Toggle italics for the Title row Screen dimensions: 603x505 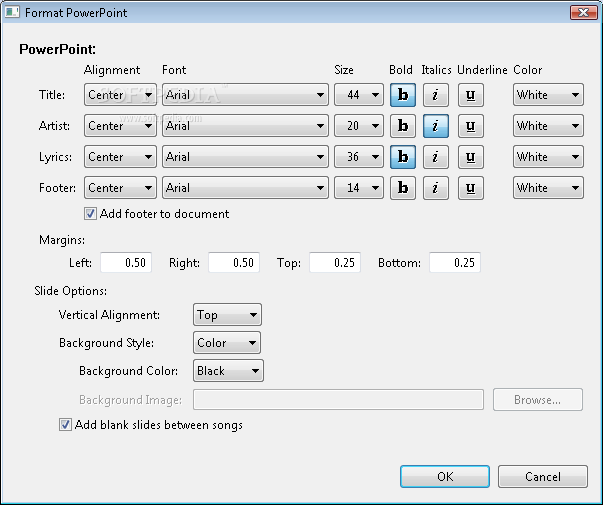tap(436, 95)
